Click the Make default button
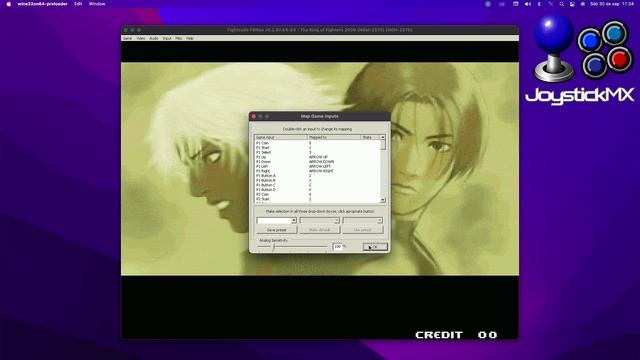The width and height of the screenshot is (640, 360). click(319, 230)
